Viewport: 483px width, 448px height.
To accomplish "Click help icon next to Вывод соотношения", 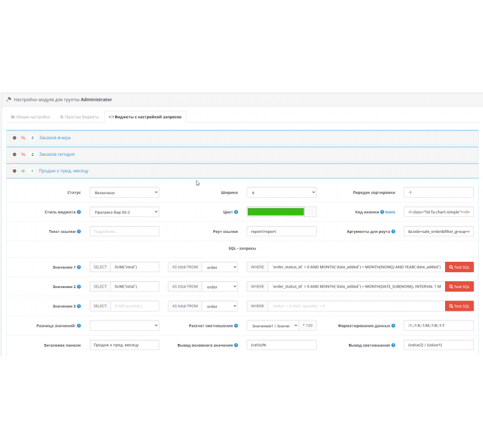I will coord(393,345).
